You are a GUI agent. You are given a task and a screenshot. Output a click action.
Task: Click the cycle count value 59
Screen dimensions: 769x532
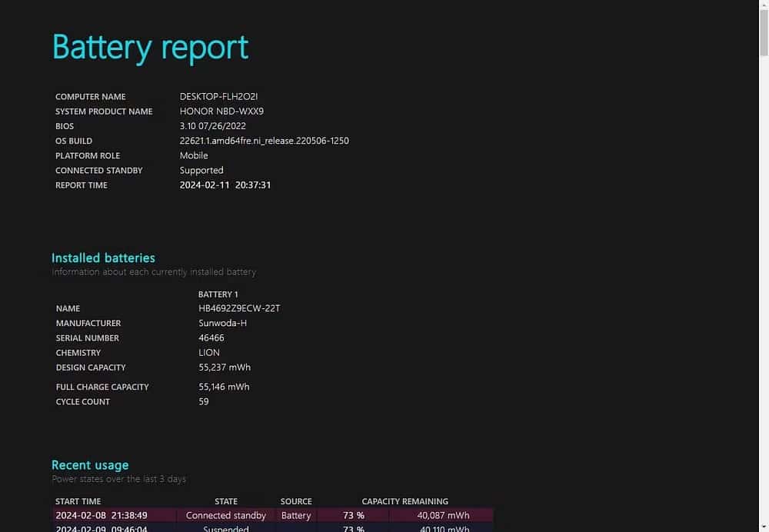(204, 401)
